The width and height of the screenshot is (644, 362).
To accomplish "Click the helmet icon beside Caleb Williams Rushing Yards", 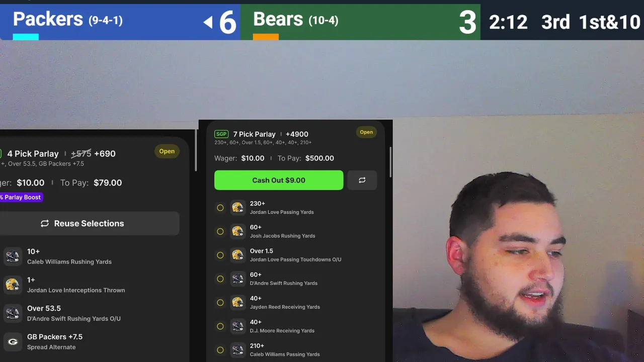I will coord(13,256).
